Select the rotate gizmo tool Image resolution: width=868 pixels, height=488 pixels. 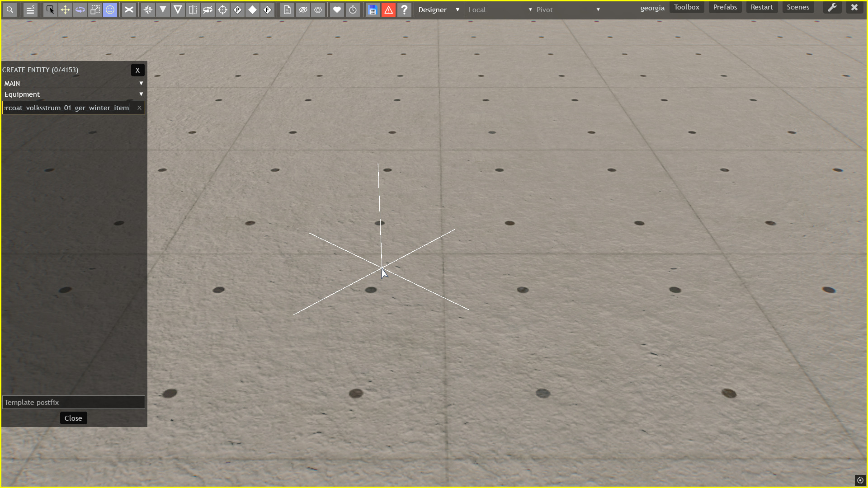(80, 9)
